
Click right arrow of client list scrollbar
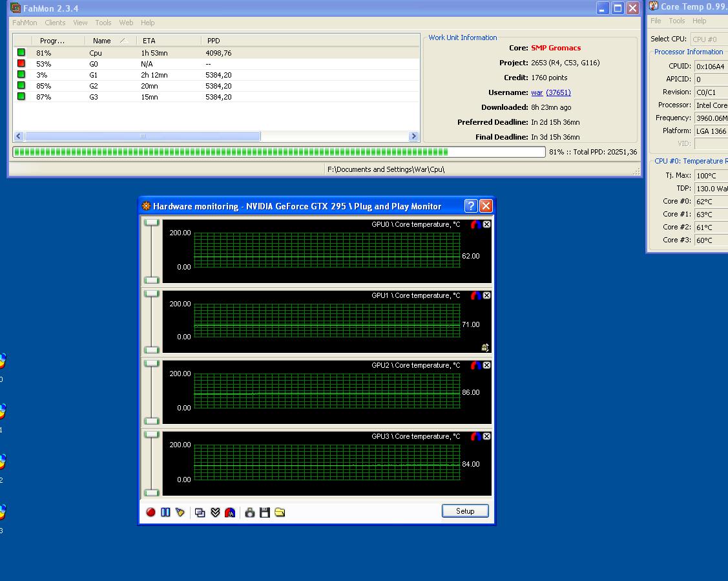[413, 136]
